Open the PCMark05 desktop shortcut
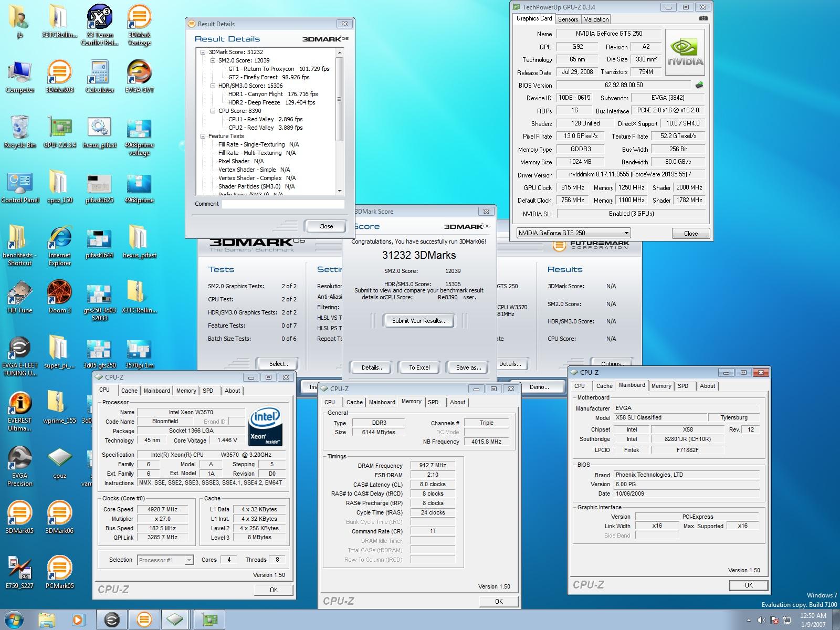This screenshot has height=630, width=840. (59, 573)
